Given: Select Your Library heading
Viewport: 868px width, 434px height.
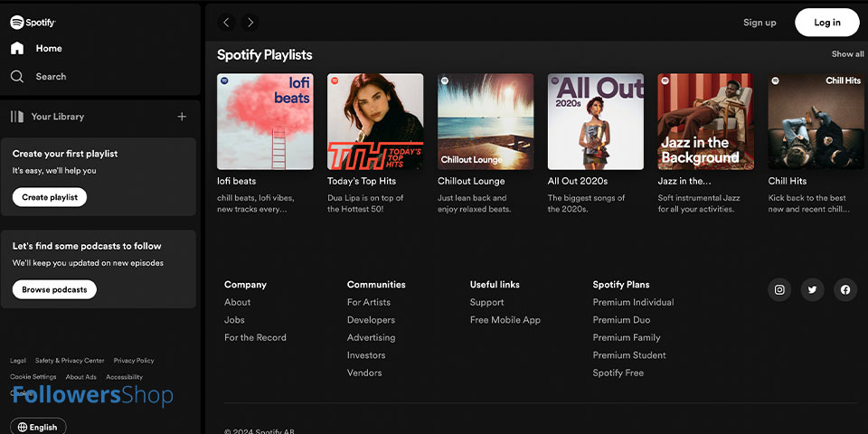Looking at the screenshot, I should tap(58, 117).
